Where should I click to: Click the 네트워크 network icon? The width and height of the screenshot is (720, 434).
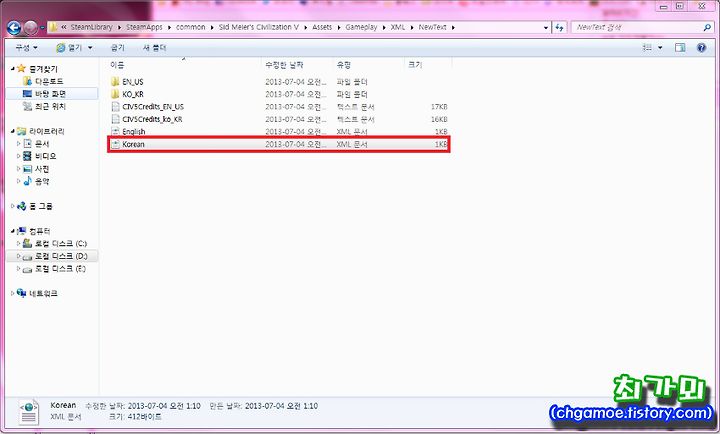21,293
